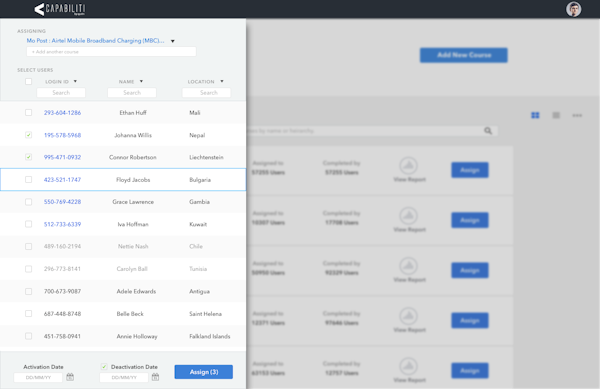Screen dimensions: 600x389
Task: Open the Location column dropdown
Action: click(x=222, y=81)
